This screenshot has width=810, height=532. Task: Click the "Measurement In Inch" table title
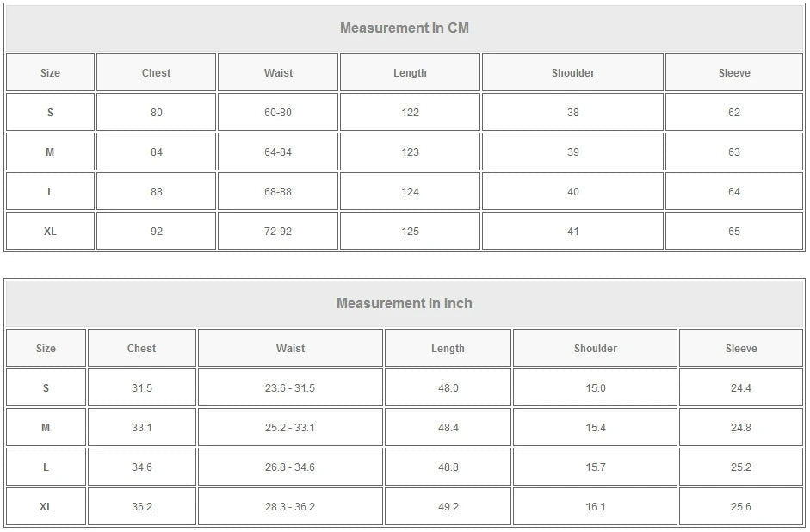[x=404, y=303]
